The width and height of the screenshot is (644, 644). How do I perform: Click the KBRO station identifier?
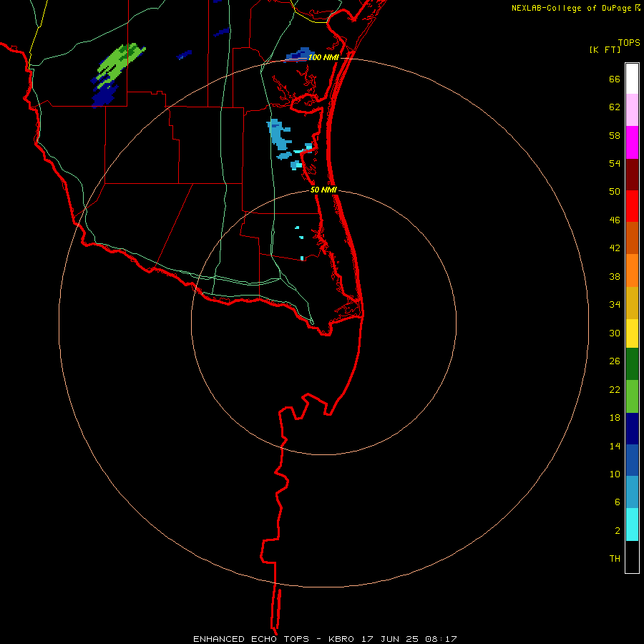pyautogui.click(x=341, y=639)
